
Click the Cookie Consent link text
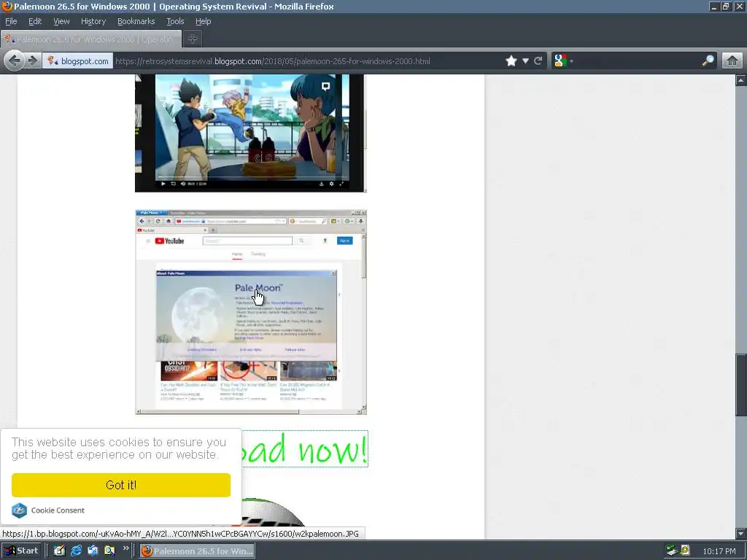point(58,510)
